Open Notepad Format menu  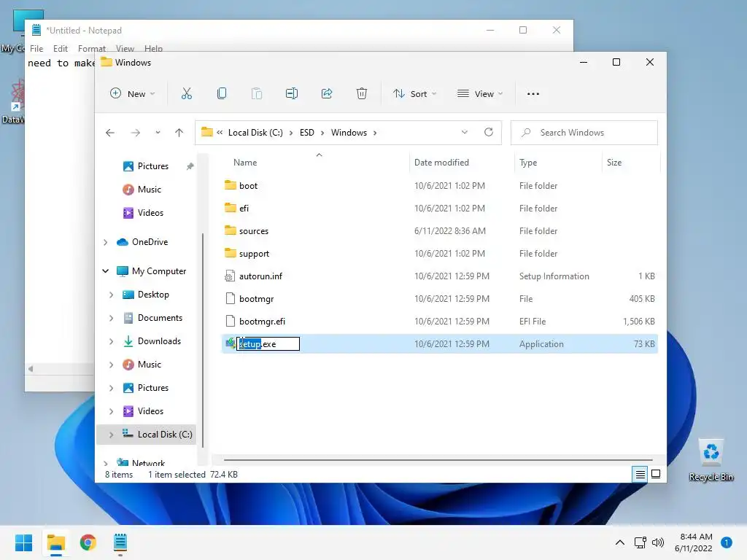(x=91, y=49)
